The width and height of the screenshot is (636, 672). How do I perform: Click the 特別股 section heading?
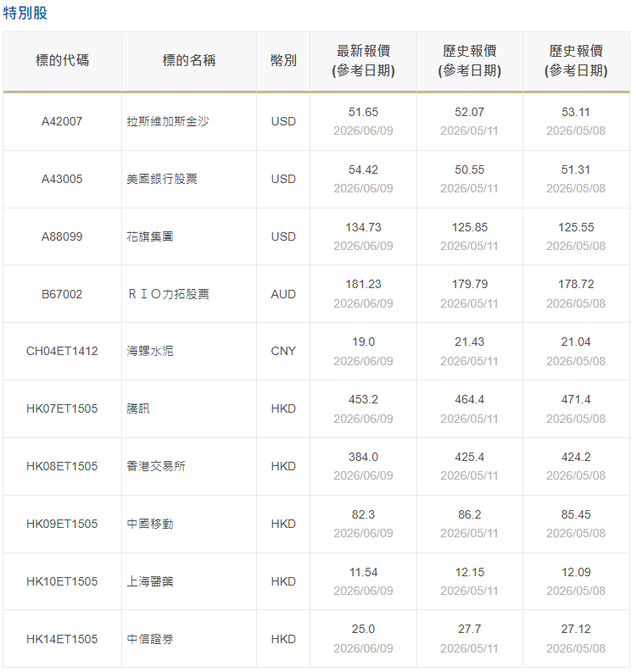(x=25, y=13)
